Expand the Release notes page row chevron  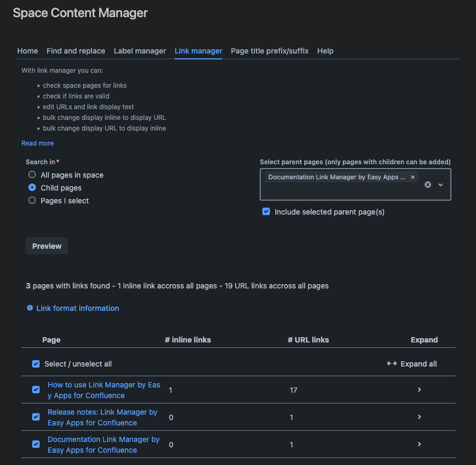pos(420,417)
